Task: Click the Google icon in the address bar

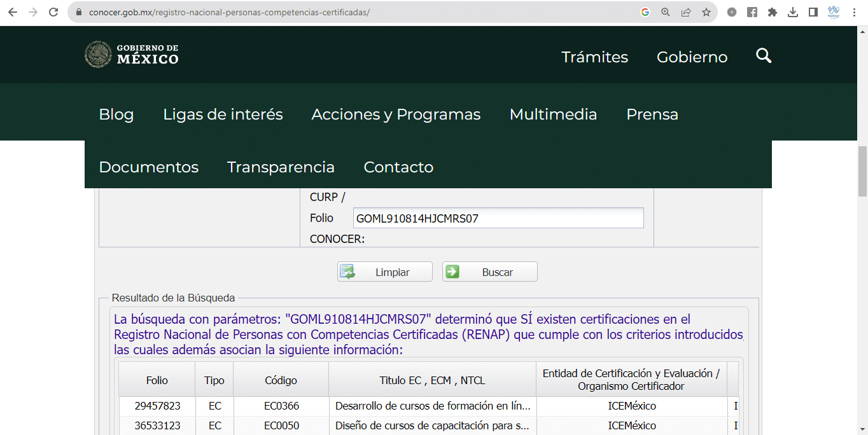Action: click(x=645, y=11)
